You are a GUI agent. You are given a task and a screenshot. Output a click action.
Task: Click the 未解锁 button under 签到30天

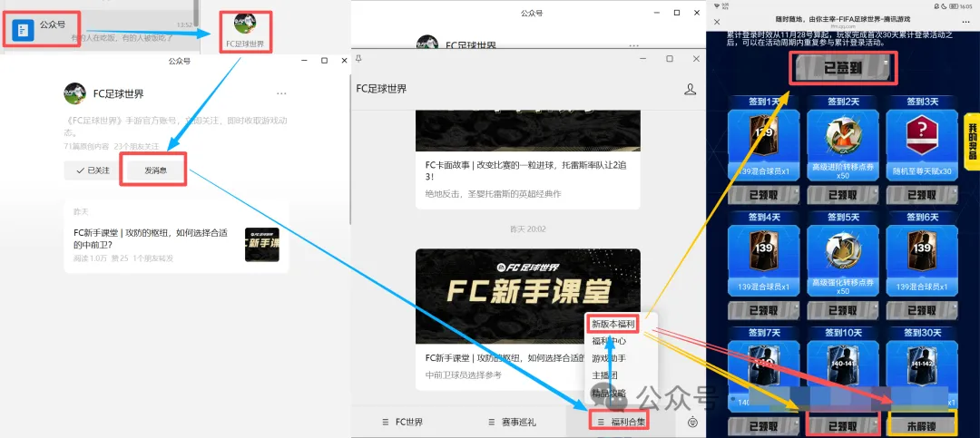tap(922, 425)
